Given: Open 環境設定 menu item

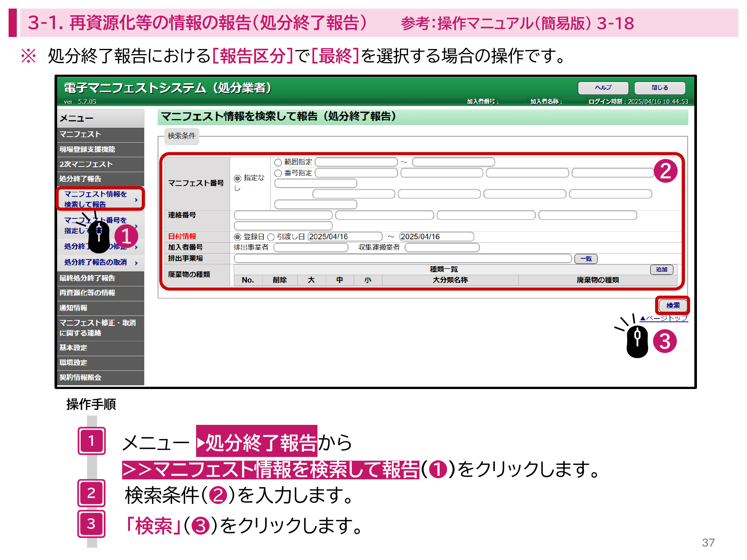Looking at the screenshot, I should 100,363.
